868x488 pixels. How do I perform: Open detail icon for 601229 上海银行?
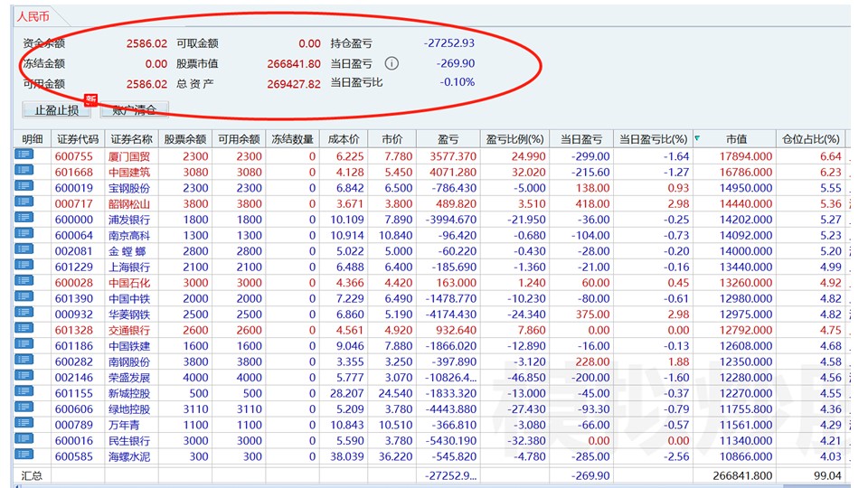pyautogui.click(x=24, y=265)
